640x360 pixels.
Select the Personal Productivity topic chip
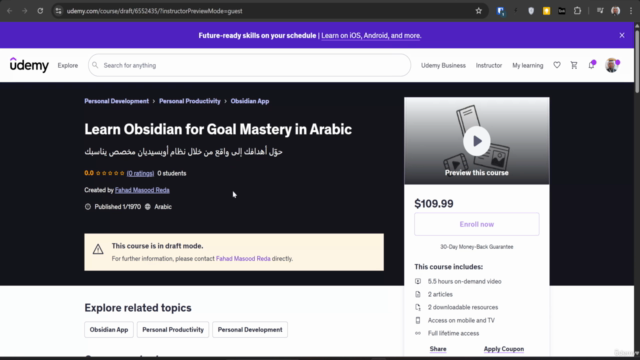click(x=173, y=330)
